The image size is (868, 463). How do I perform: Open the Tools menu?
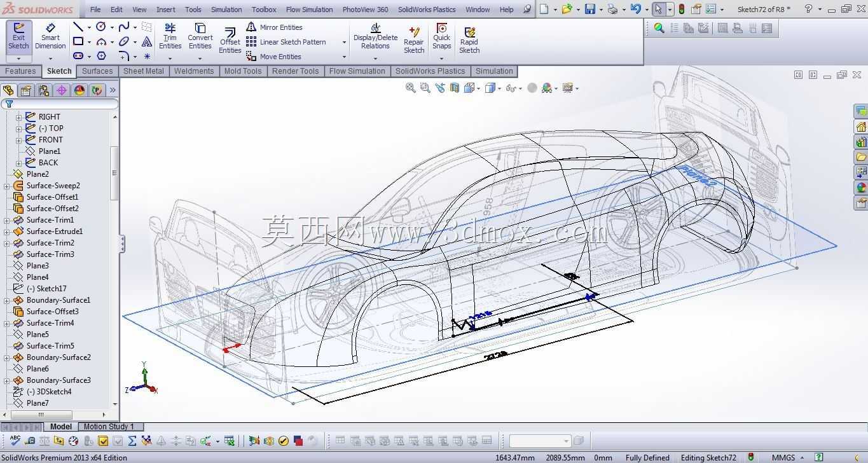(x=193, y=10)
